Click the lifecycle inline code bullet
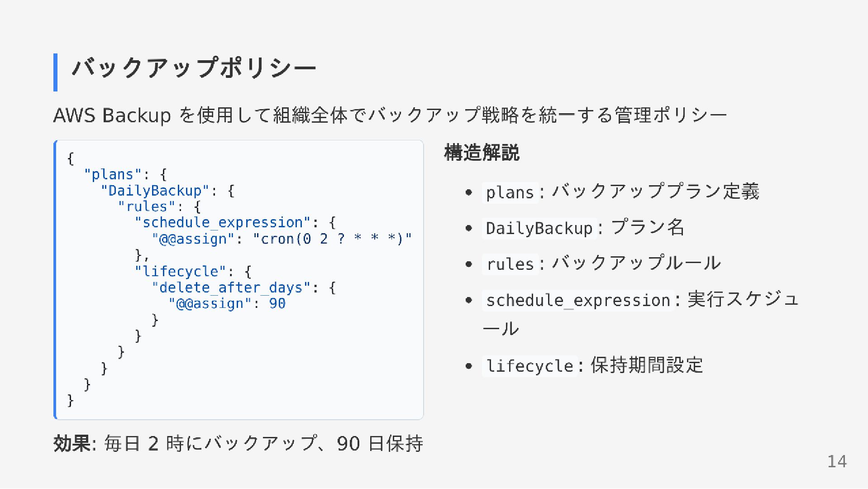The height and width of the screenshot is (489, 868). tap(529, 366)
